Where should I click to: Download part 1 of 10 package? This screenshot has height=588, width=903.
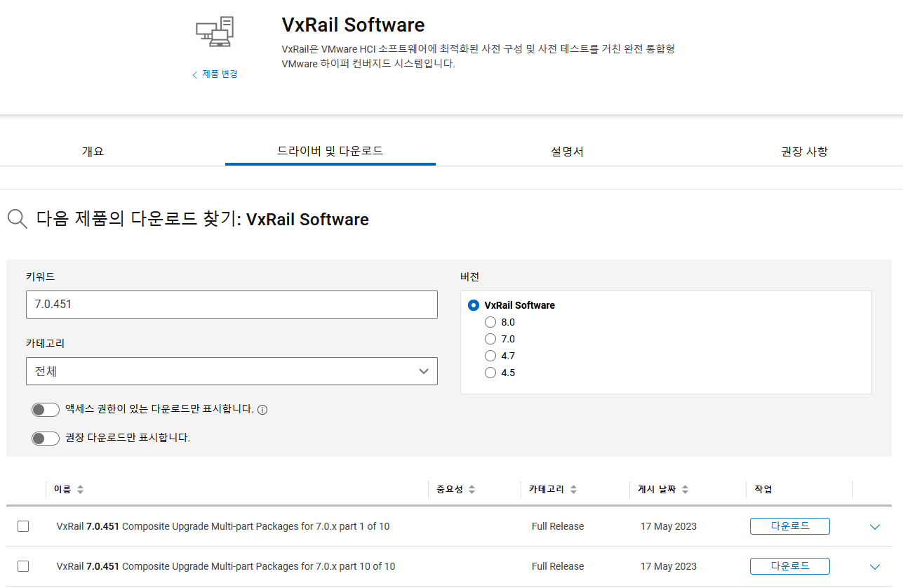pos(790,526)
